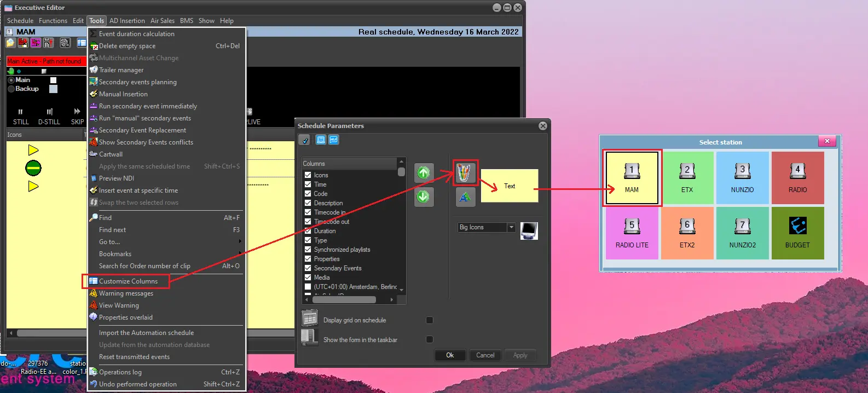
Task: Click the green move-down arrow button
Action: 424,196
